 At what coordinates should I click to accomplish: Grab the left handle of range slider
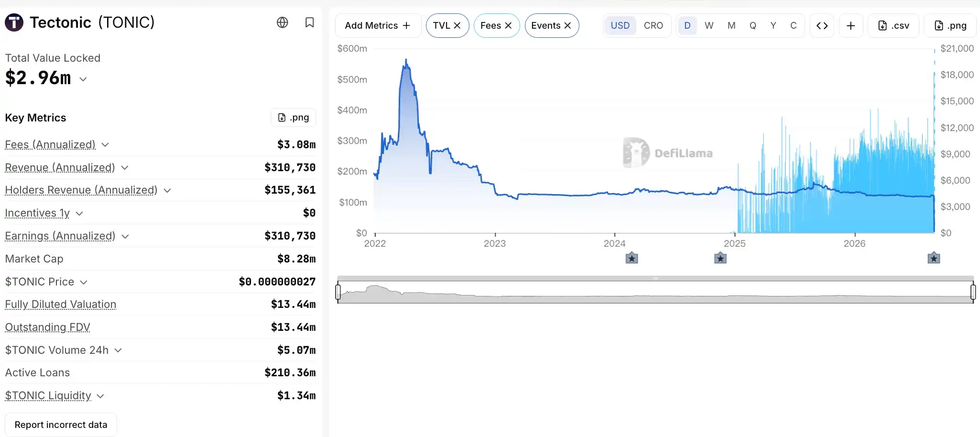(x=338, y=292)
